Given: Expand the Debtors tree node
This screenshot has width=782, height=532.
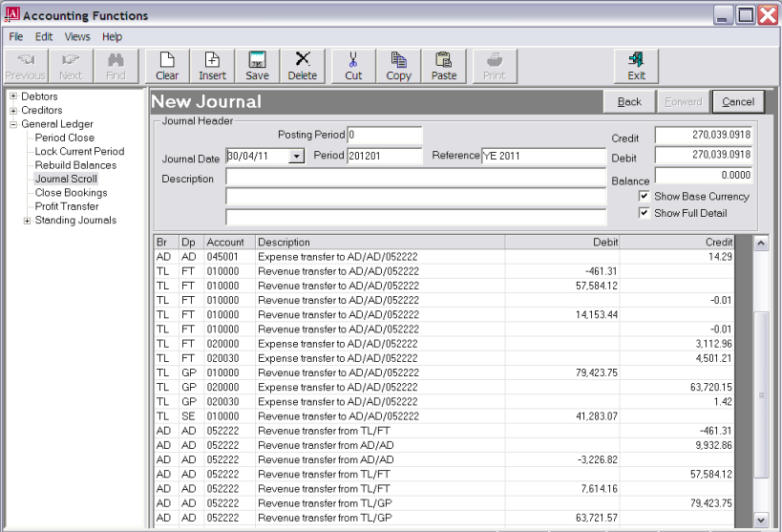Looking at the screenshot, I should [13, 96].
